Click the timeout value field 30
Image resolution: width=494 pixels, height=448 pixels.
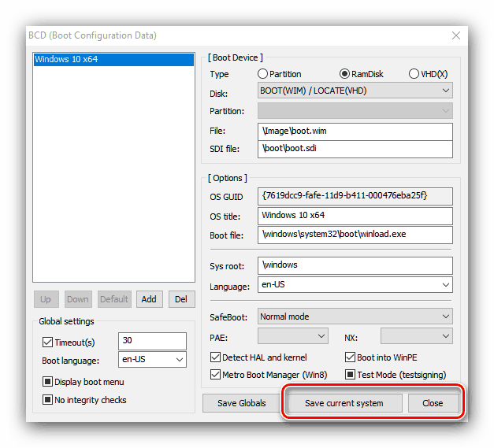coord(152,341)
